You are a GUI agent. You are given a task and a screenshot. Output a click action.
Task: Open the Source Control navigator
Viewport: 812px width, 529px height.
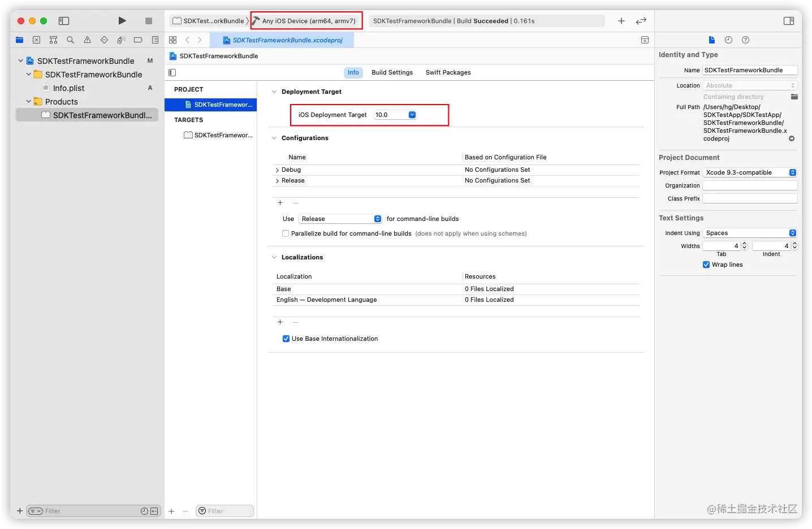point(37,40)
